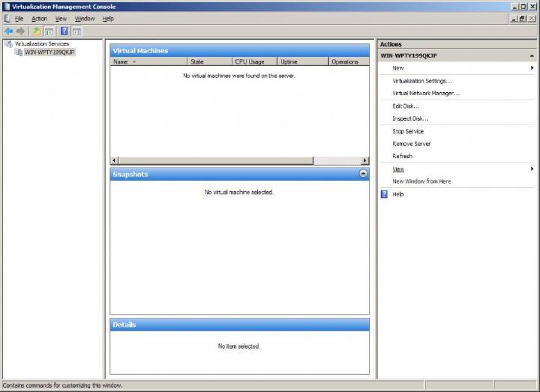Image resolution: width=540 pixels, height=392 pixels.
Task: Click New Window from Here action
Action: click(x=421, y=181)
